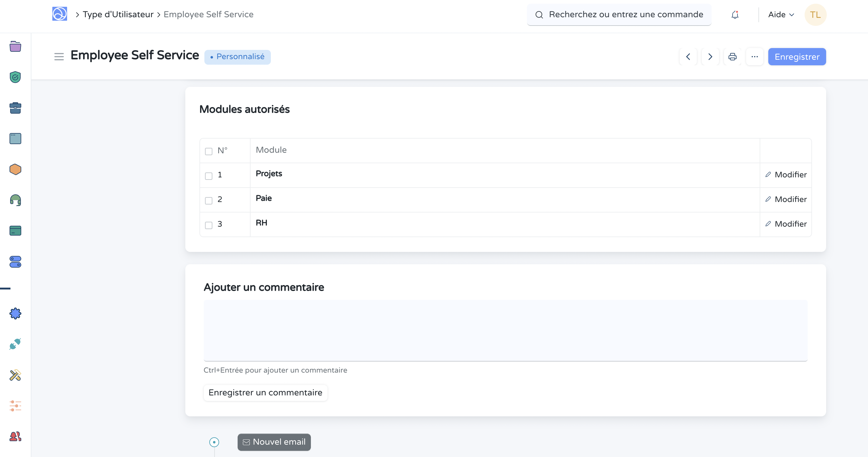Viewport: 868px width, 457px height.
Task: Go to previous record with left chevron
Action: click(x=688, y=57)
